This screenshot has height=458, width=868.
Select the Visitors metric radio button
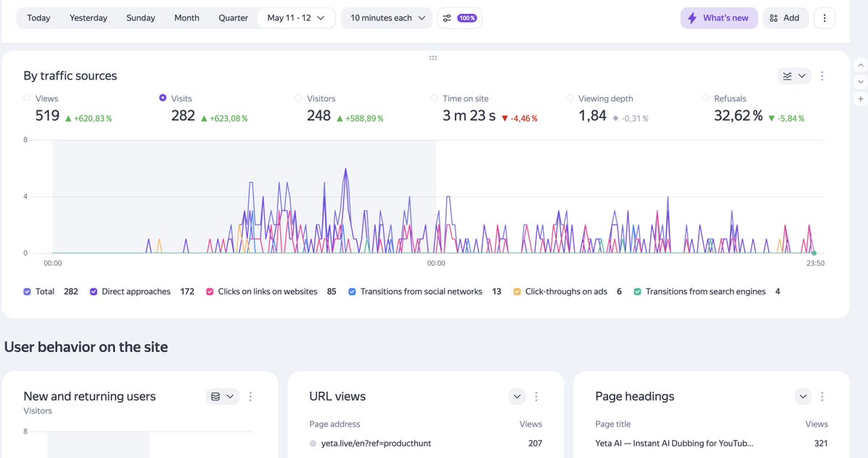298,98
